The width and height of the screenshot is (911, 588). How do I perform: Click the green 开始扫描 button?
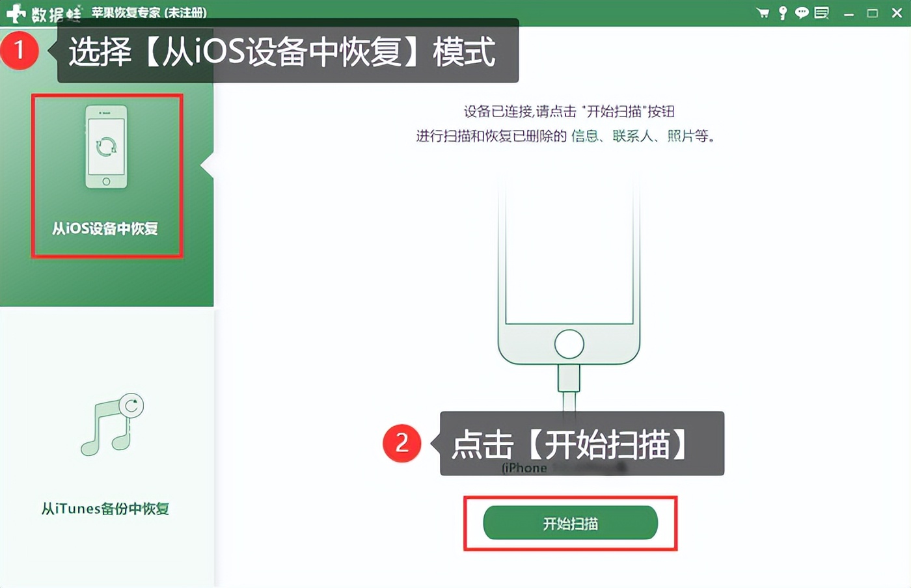coord(570,523)
